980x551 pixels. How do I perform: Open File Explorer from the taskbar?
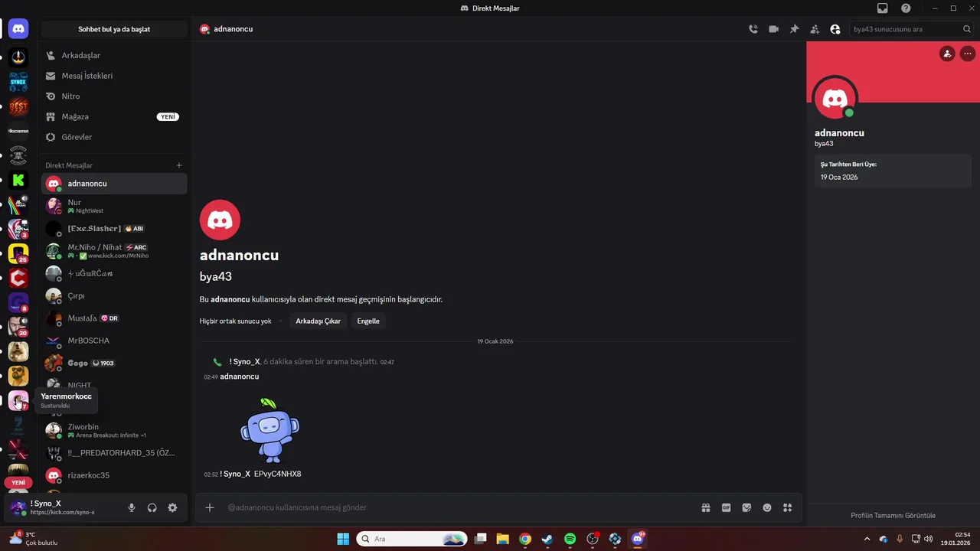pyautogui.click(x=502, y=539)
